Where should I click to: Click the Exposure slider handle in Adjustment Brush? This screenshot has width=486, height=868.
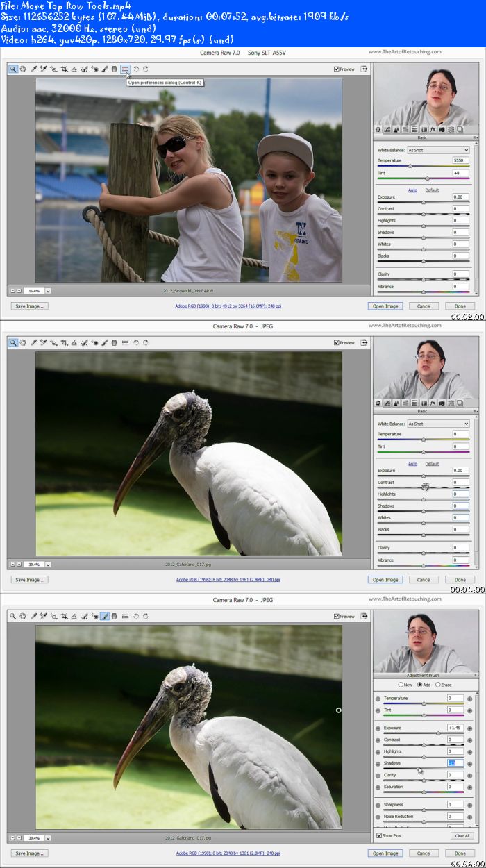438,733
